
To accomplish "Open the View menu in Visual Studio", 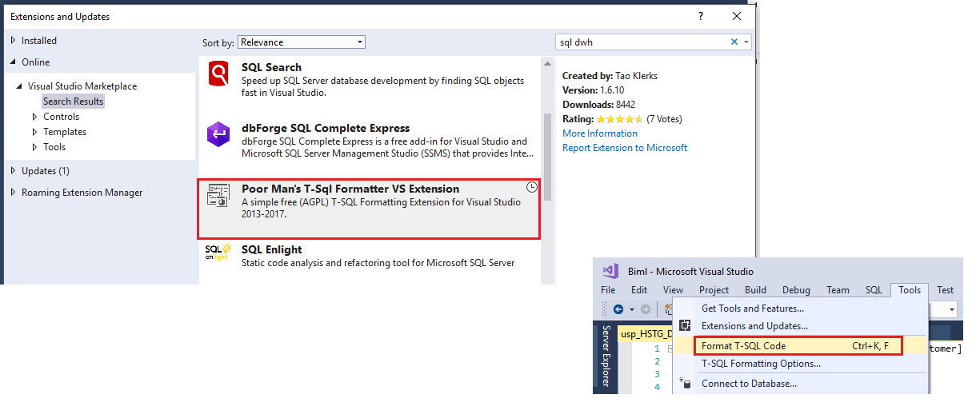I will tap(673, 290).
